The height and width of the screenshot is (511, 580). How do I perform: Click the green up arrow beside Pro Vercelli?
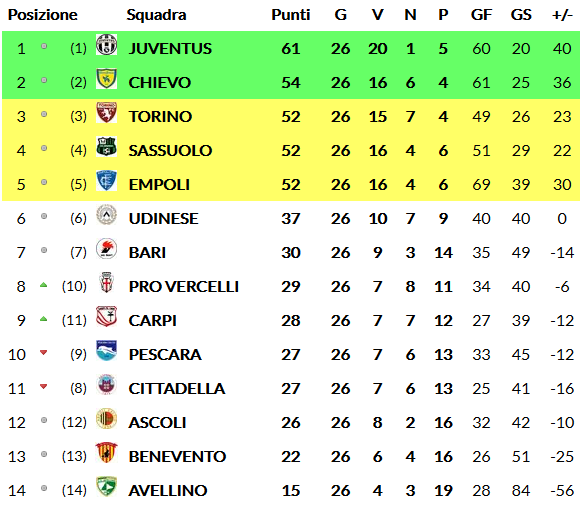click(x=44, y=285)
